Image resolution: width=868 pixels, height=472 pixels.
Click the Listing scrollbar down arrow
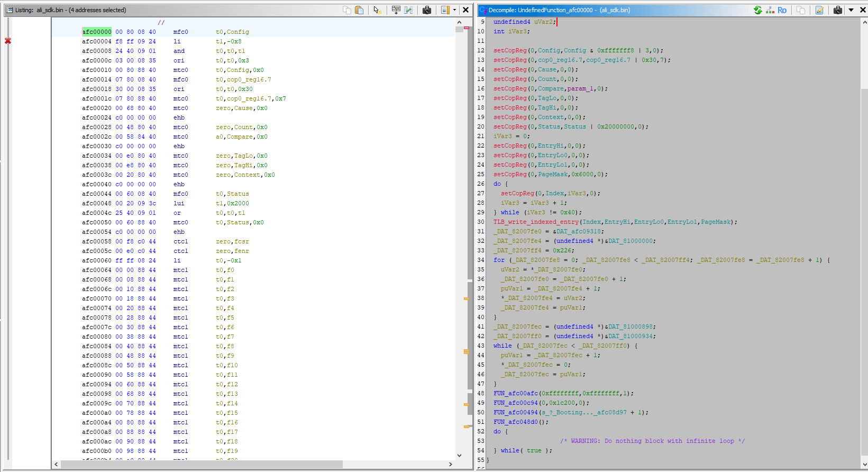pos(459,455)
